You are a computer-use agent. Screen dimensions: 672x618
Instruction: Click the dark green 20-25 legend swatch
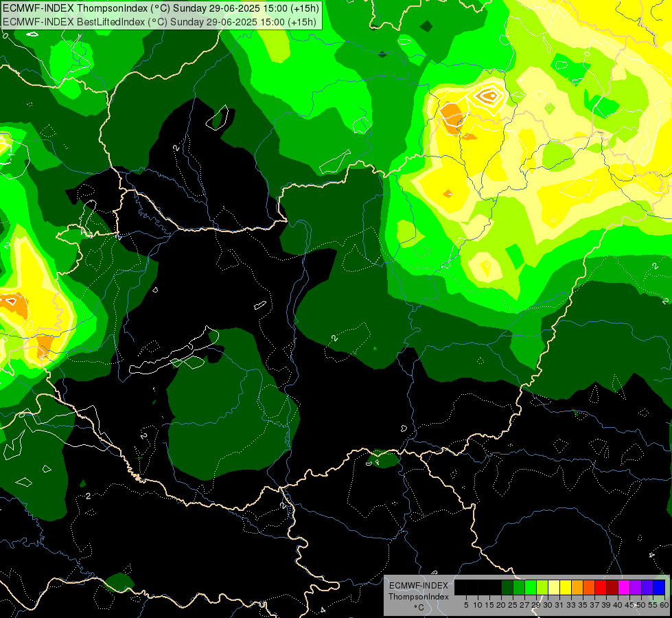pyautogui.click(x=507, y=587)
